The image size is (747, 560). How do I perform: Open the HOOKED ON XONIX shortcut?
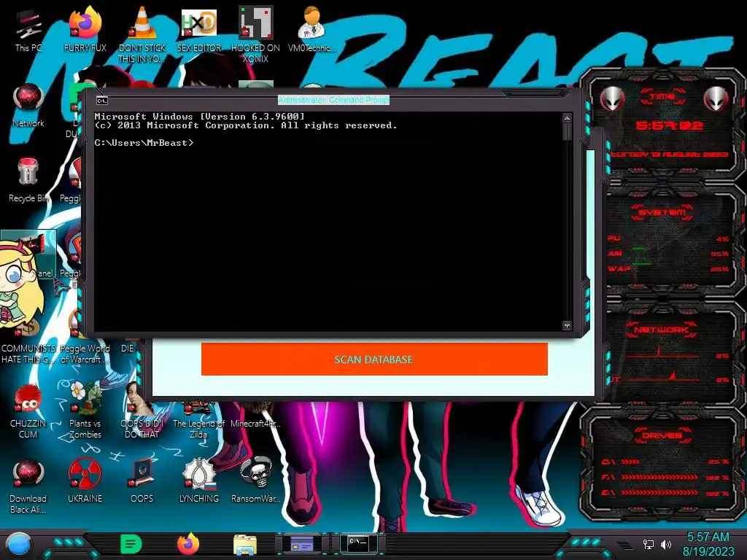click(x=255, y=36)
